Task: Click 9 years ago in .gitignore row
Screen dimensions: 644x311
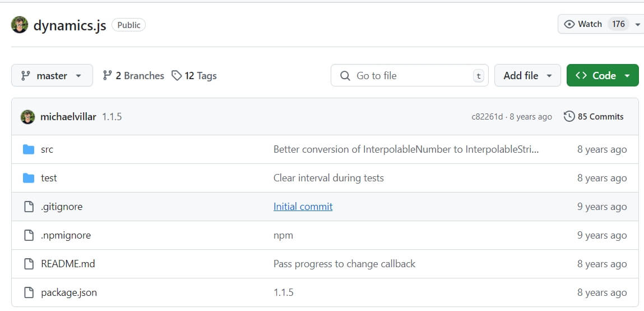Action: [602, 207]
